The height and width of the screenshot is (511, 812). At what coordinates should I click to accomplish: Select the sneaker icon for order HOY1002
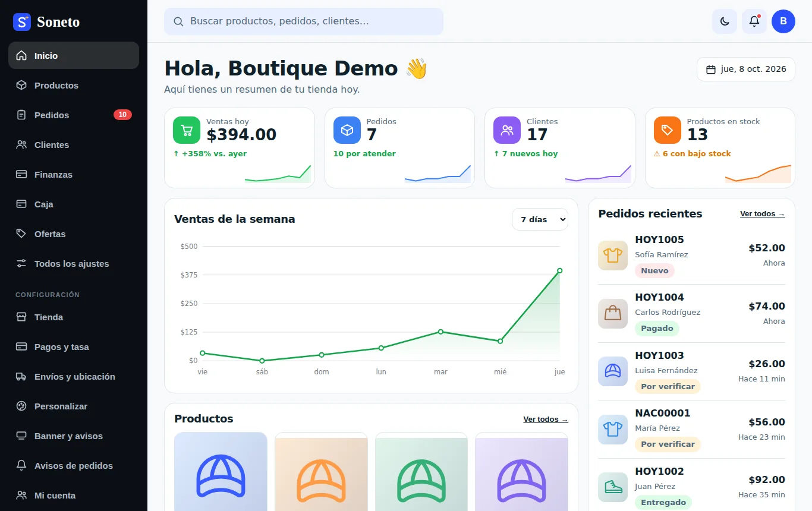click(613, 487)
